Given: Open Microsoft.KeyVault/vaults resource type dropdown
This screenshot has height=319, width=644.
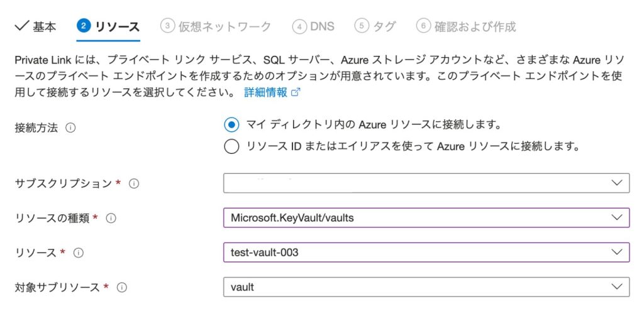Looking at the screenshot, I should [x=426, y=218].
